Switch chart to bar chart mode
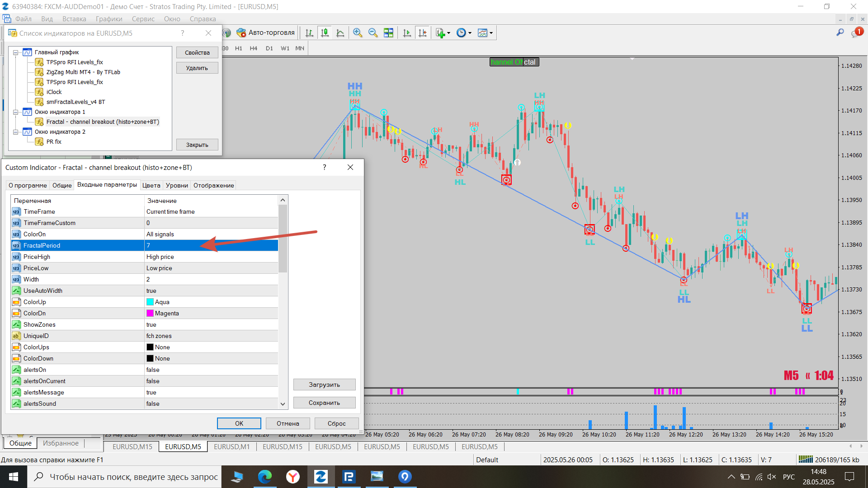Viewport: 868px width, 488px height. pyautogui.click(x=309, y=33)
